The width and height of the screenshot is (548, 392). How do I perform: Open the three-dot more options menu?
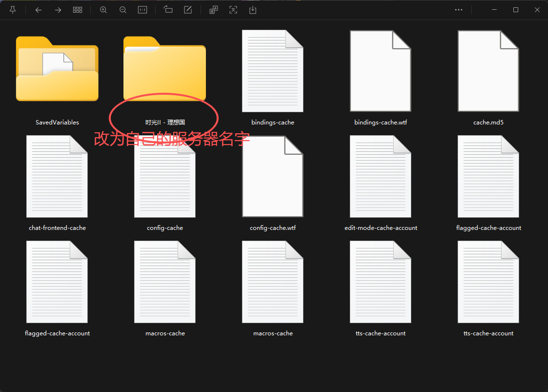tap(458, 10)
